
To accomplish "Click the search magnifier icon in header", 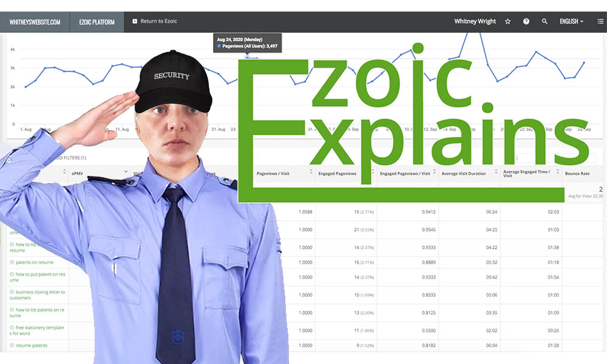I will tap(544, 21).
